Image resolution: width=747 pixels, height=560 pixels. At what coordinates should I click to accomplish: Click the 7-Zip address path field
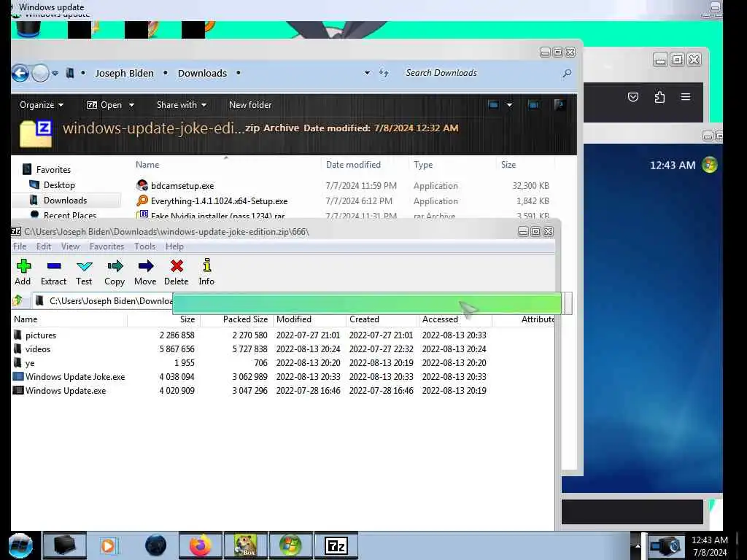tap(102, 301)
